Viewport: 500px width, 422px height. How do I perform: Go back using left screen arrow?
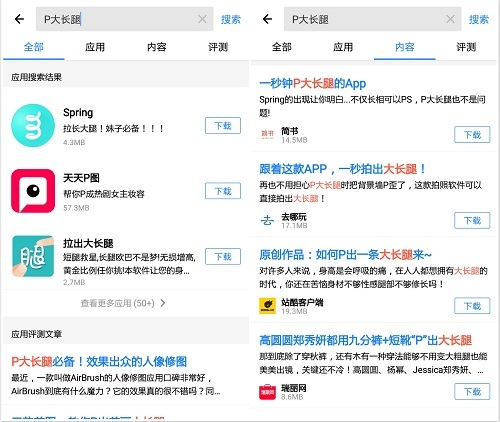click(x=19, y=19)
